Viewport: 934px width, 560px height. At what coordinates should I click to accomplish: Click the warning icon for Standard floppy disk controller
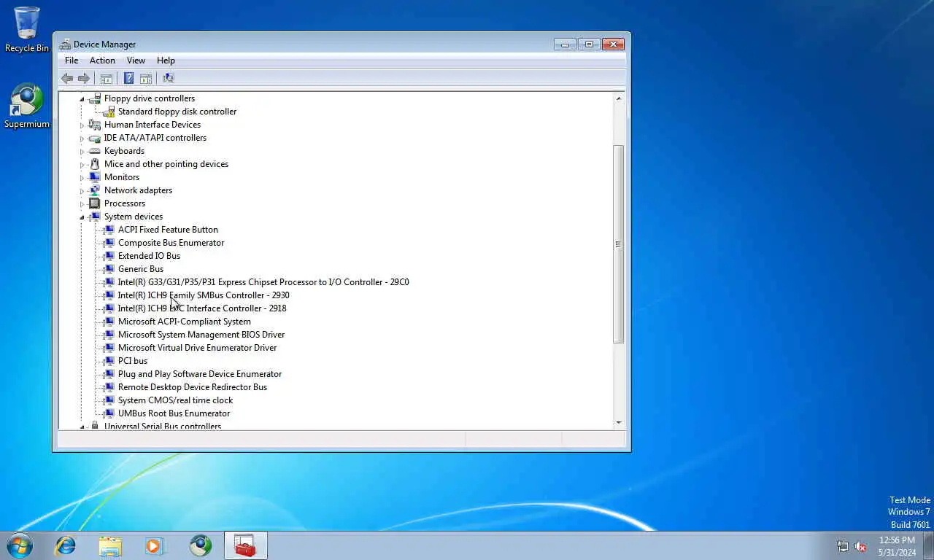pyautogui.click(x=109, y=112)
